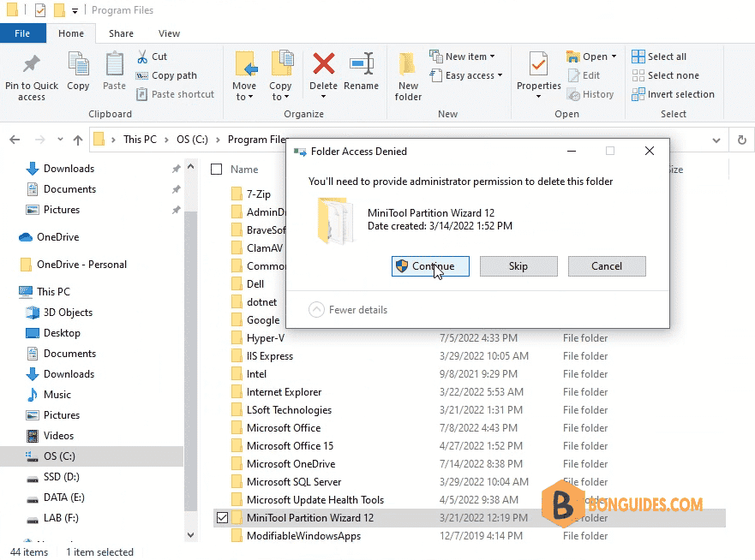Image resolution: width=755 pixels, height=560 pixels.
Task: Click the Invert selection icon
Action: pos(638,94)
